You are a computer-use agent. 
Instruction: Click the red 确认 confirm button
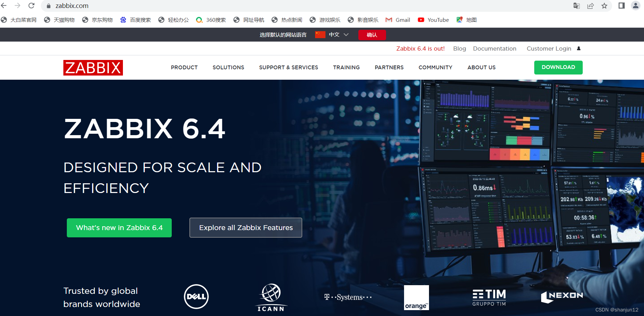coord(372,35)
